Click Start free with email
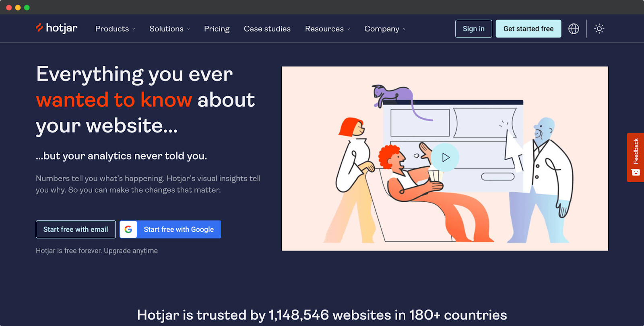Screen dimensions: 644x326 pyautogui.click(x=76, y=229)
